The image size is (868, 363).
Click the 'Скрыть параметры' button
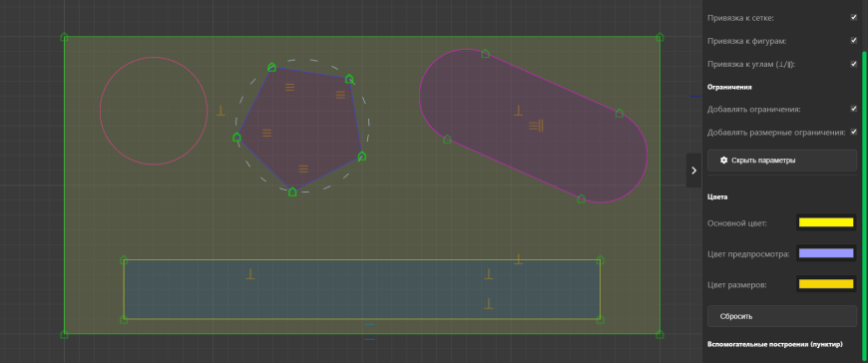point(781,161)
